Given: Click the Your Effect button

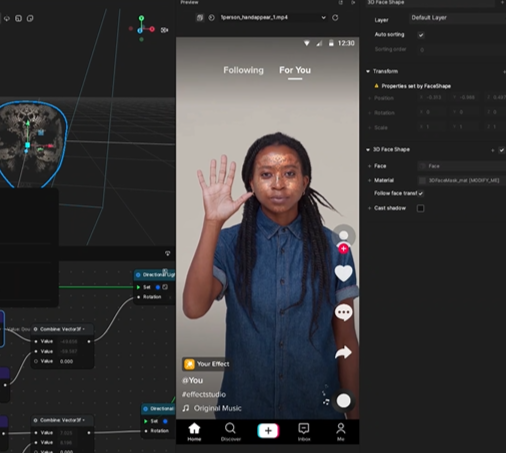Looking at the screenshot, I should (x=207, y=364).
